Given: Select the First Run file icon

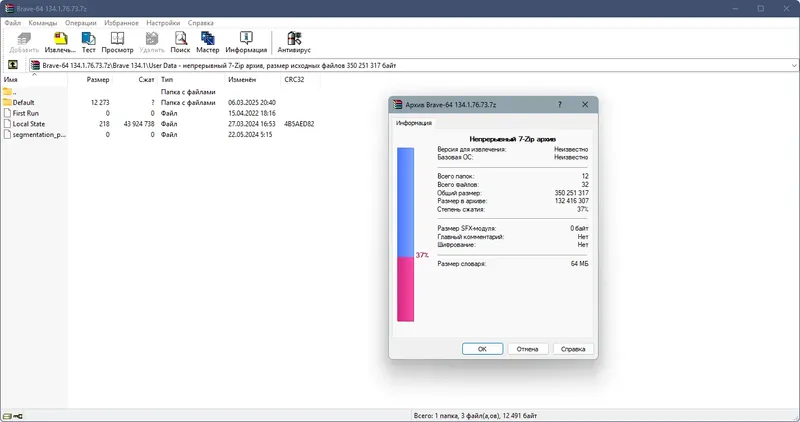Looking at the screenshot, I should [7, 113].
